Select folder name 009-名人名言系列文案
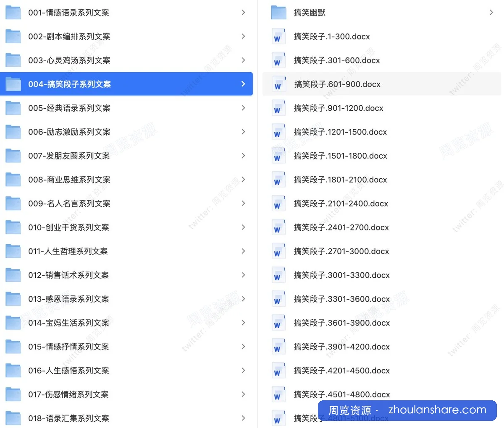 tap(69, 204)
